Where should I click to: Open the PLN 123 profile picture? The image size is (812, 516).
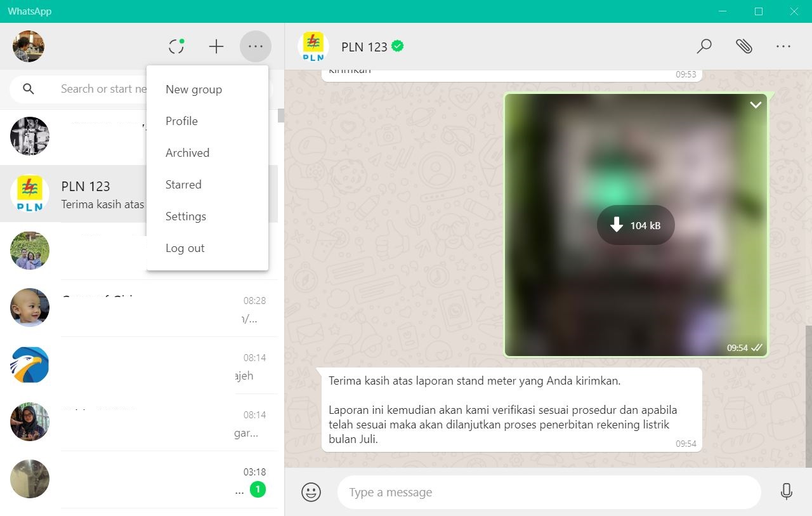point(312,45)
